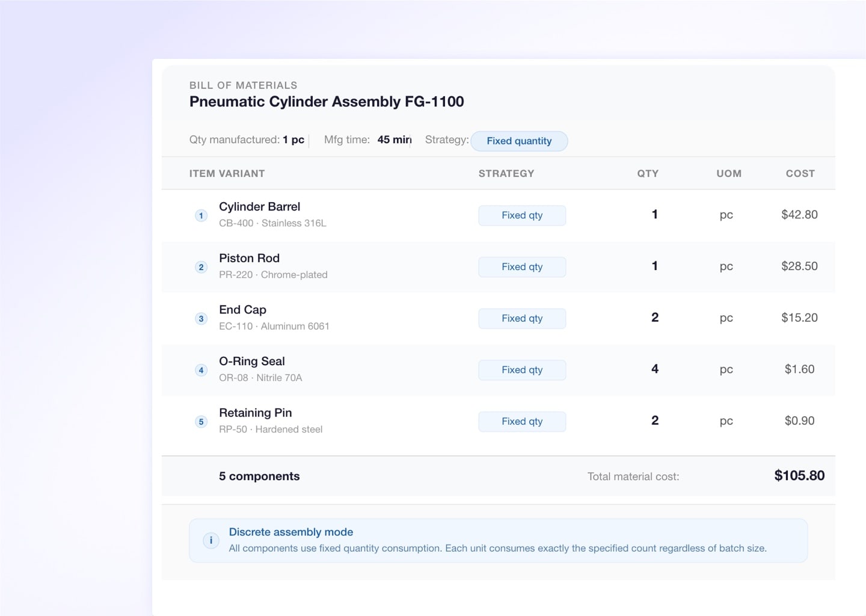Click the End Cap Fixed qty badge
The height and width of the screenshot is (616, 866).
click(x=522, y=318)
